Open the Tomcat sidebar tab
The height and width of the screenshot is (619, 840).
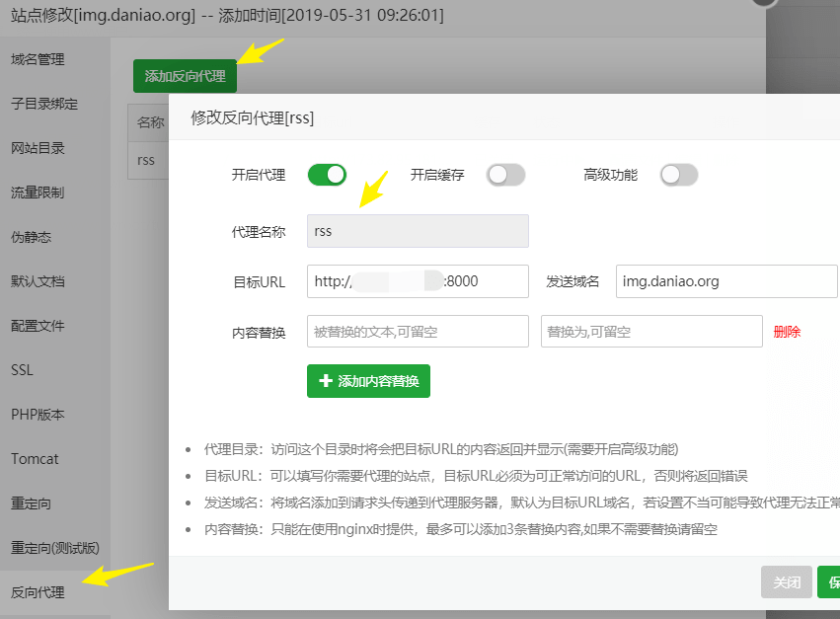(35, 459)
